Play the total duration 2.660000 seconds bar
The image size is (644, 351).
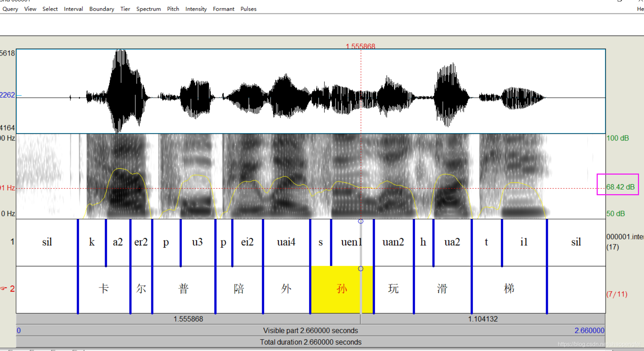point(311,342)
